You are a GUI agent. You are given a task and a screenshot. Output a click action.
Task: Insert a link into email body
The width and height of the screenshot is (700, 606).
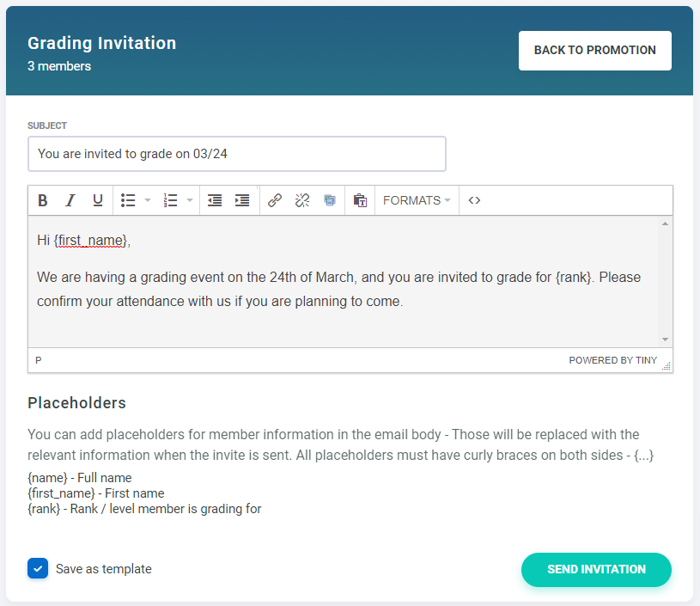click(275, 200)
